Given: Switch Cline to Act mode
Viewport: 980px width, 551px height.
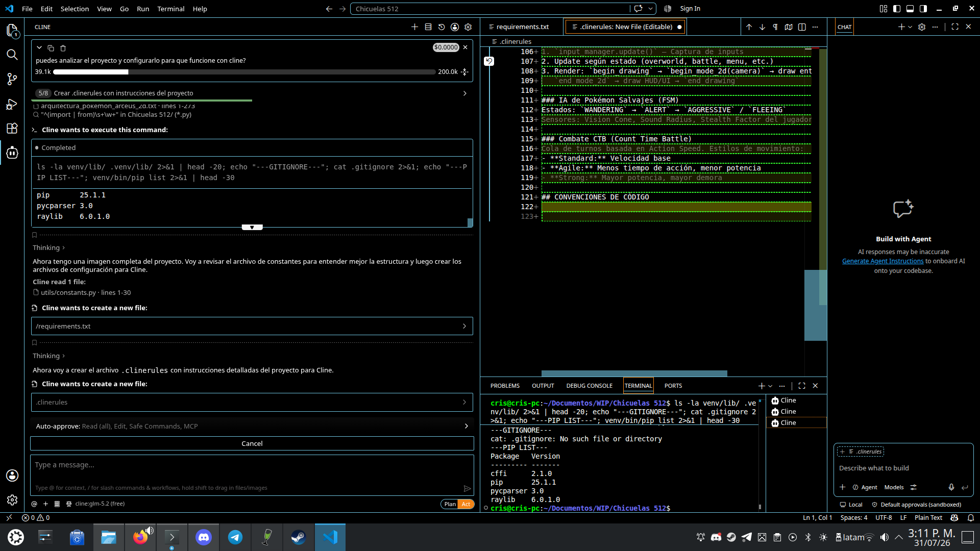Looking at the screenshot, I should tap(466, 504).
